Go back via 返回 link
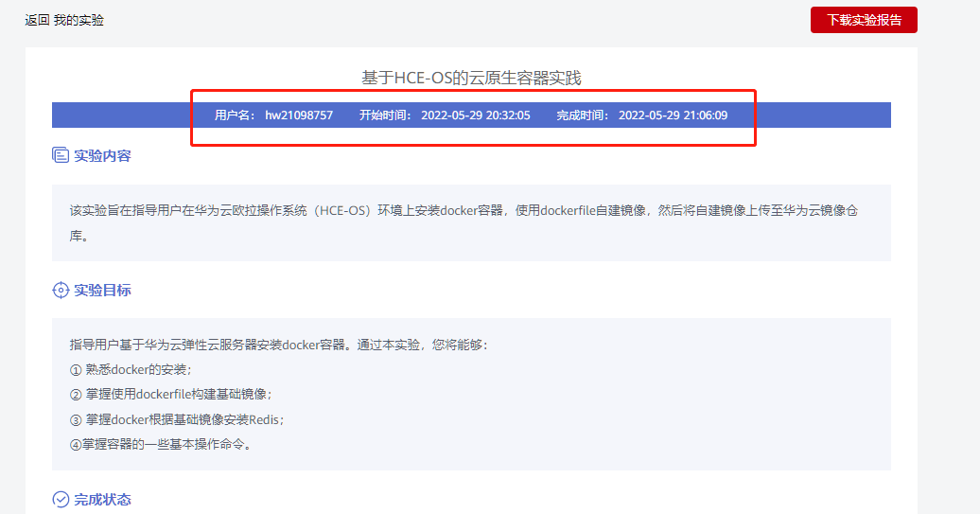This screenshot has height=514, width=980. pyautogui.click(x=37, y=20)
